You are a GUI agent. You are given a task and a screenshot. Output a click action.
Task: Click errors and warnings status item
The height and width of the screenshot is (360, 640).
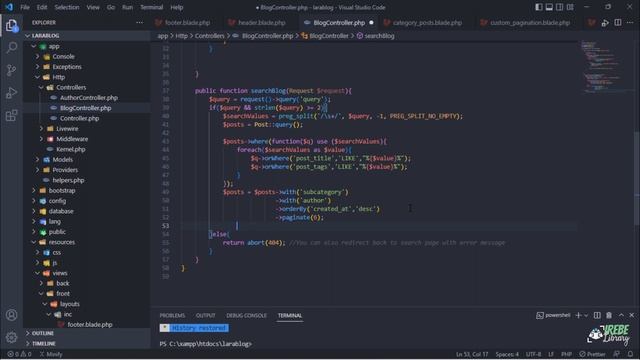[x=19, y=354]
